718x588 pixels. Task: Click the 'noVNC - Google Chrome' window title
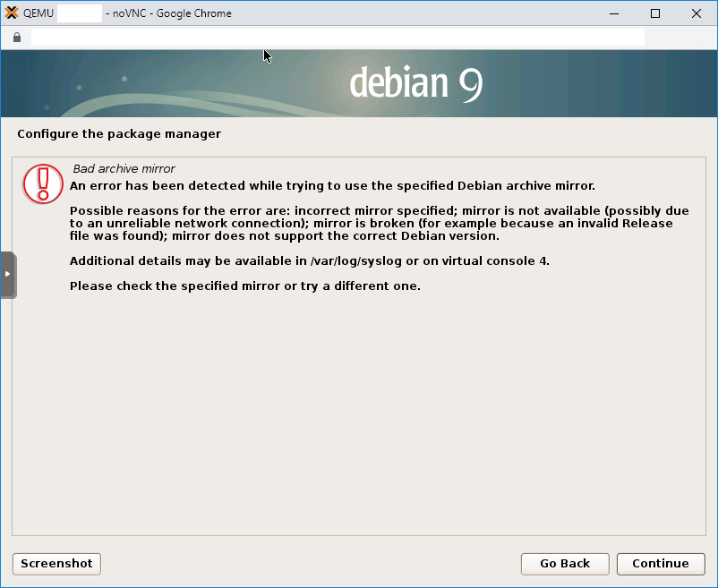(169, 13)
